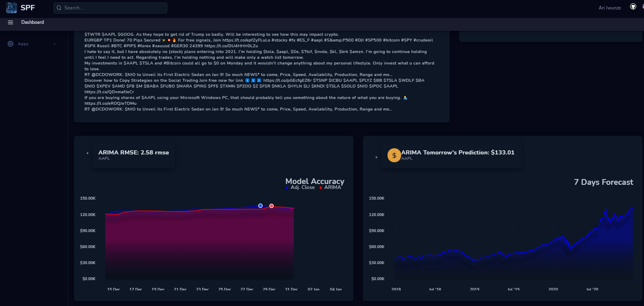The width and height of the screenshot is (644, 306).
Task: Click the Apps sidebar icon
Action: tap(10, 44)
